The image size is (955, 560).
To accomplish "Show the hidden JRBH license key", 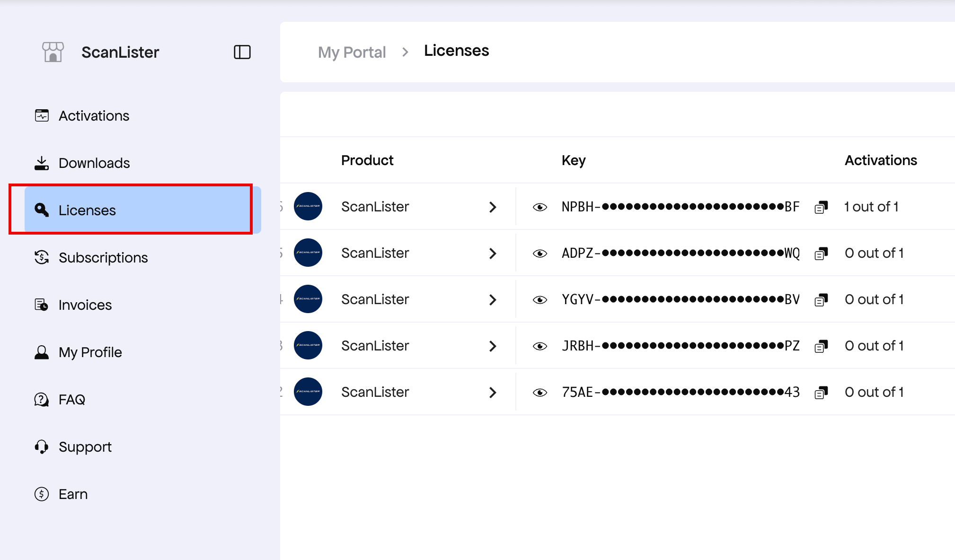I will click(540, 346).
